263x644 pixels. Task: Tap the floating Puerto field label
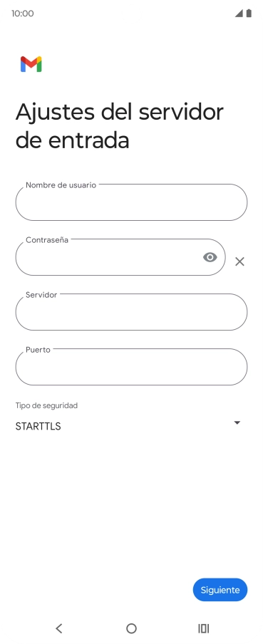[38, 350]
